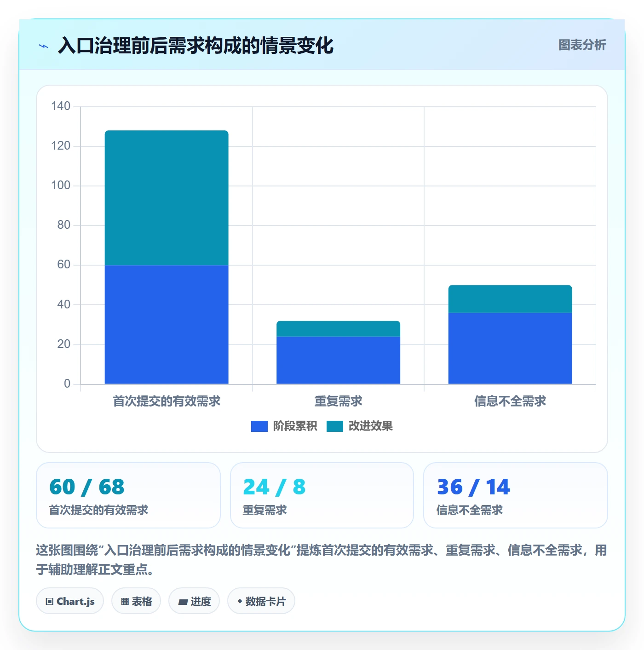644x650 pixels.
Task: Click the blue bar segment for 信息不全需求
Action: [510, 348]
